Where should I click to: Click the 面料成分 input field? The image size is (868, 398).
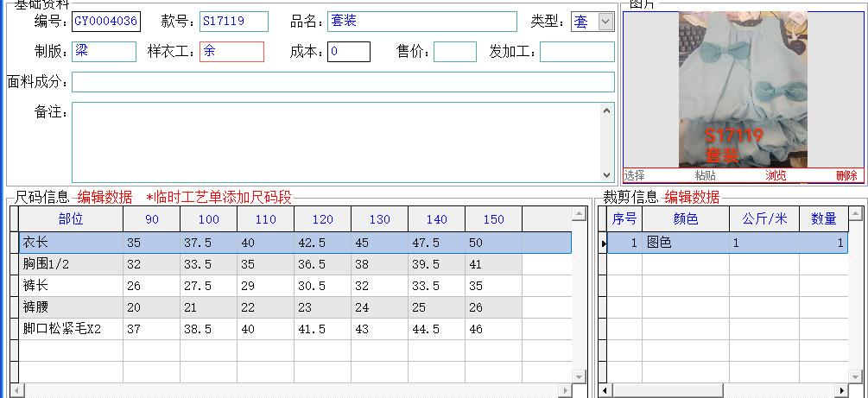click(343, 82)
